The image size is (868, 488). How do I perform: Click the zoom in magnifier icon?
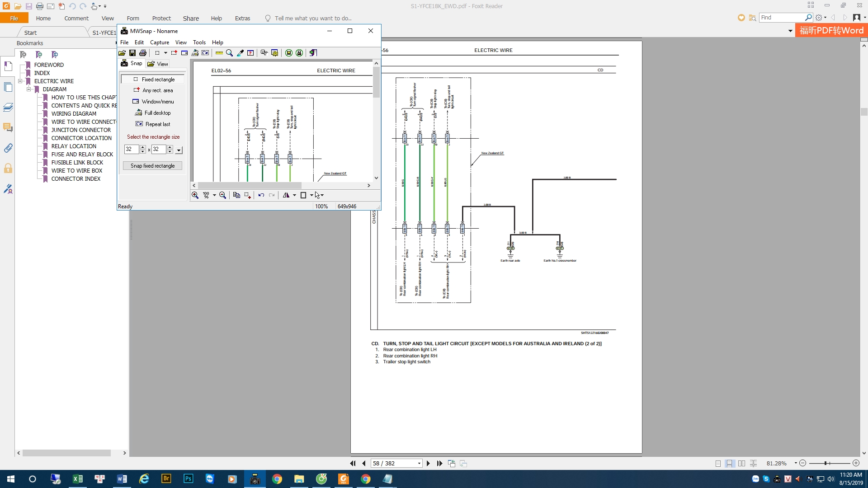point(195,195)
